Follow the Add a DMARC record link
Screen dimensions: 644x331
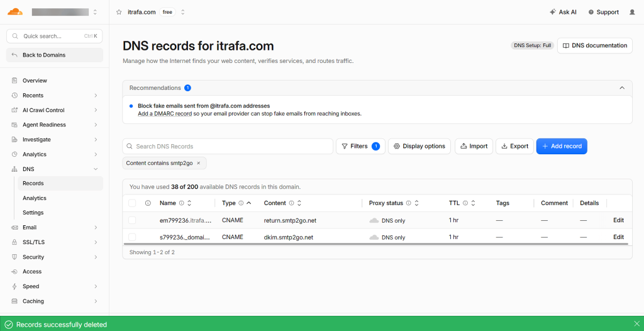pyautogui.click(x=165, y=113)
